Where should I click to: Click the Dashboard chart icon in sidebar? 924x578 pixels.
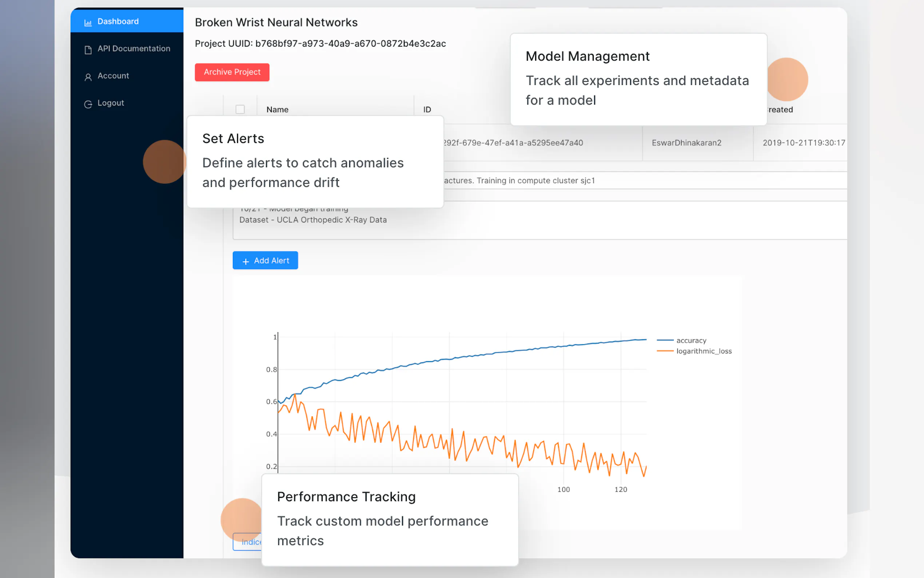coord(88,22)
